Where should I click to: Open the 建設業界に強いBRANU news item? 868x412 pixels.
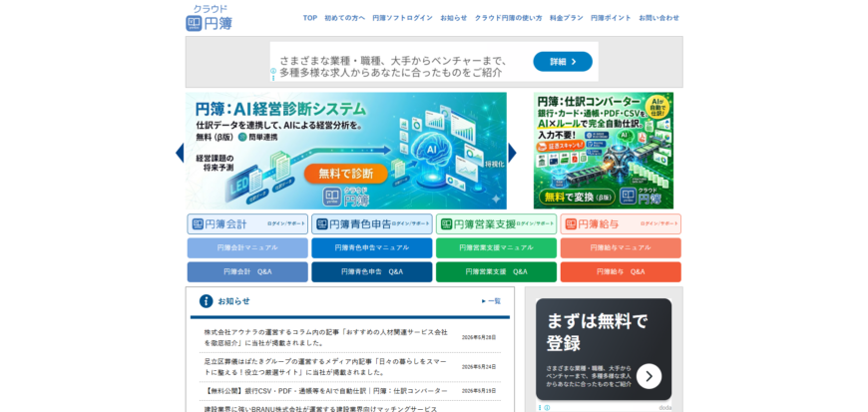click(320, 409)
